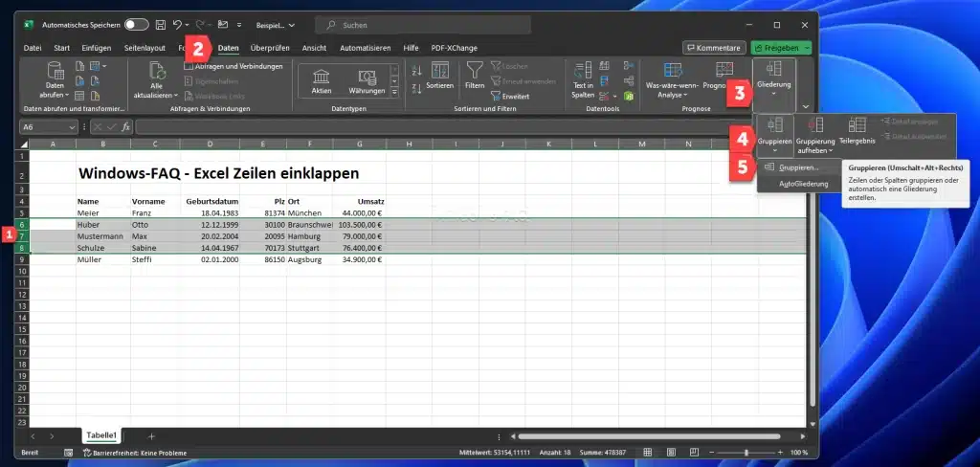Click Barrierefreiheit: Keine Probleme status

coord(135,453)
